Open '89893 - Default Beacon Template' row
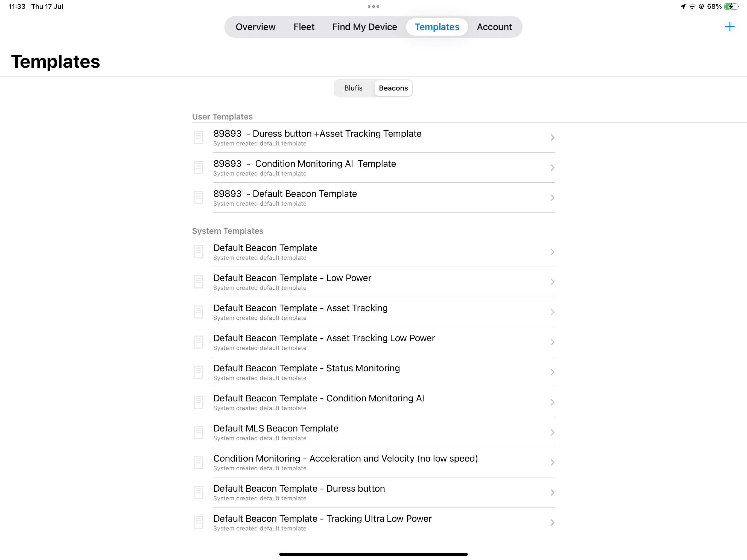747x560 pixels. 373,198
